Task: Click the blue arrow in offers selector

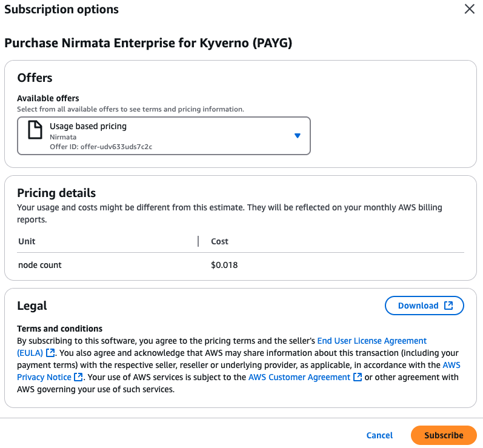Action: (298, 136)
